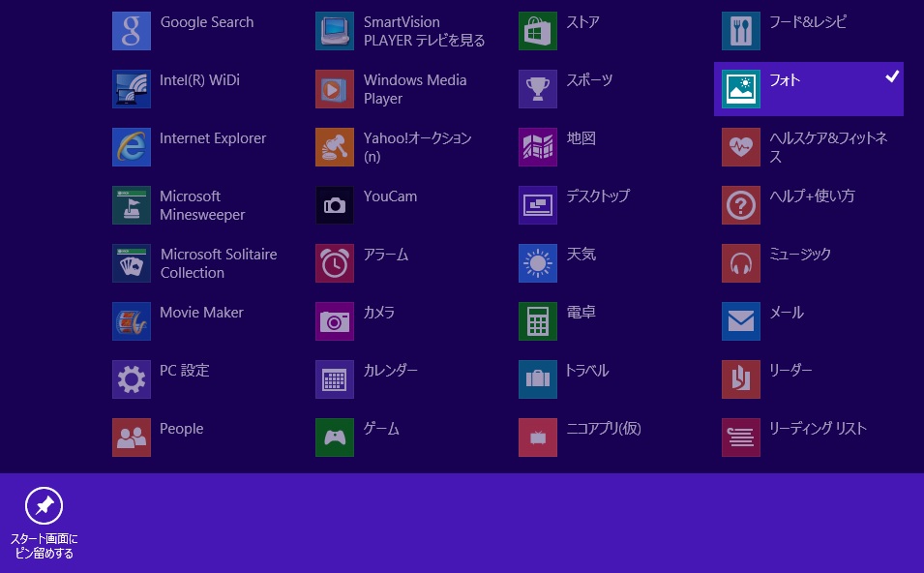Click the フォト photo app icon

coord(741,89)
